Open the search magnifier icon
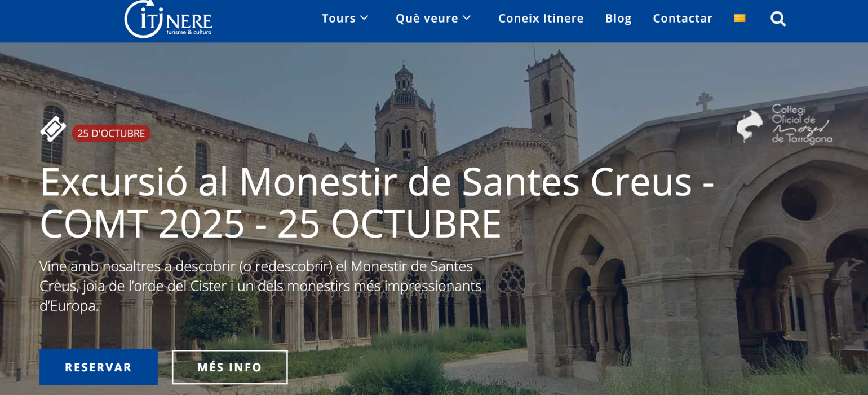Image resolution: width=868 pixels, height=395 pixels. point(778,19)
